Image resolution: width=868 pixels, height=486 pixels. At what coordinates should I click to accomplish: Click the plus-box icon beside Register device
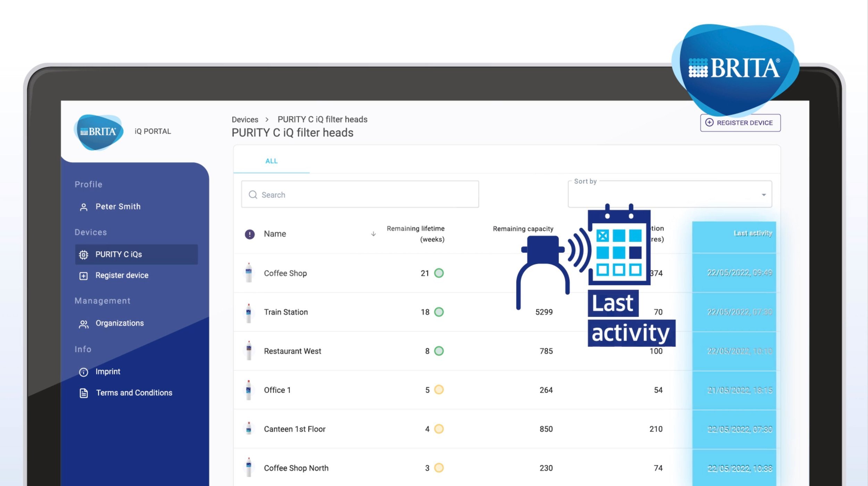[x=83, y=276]
